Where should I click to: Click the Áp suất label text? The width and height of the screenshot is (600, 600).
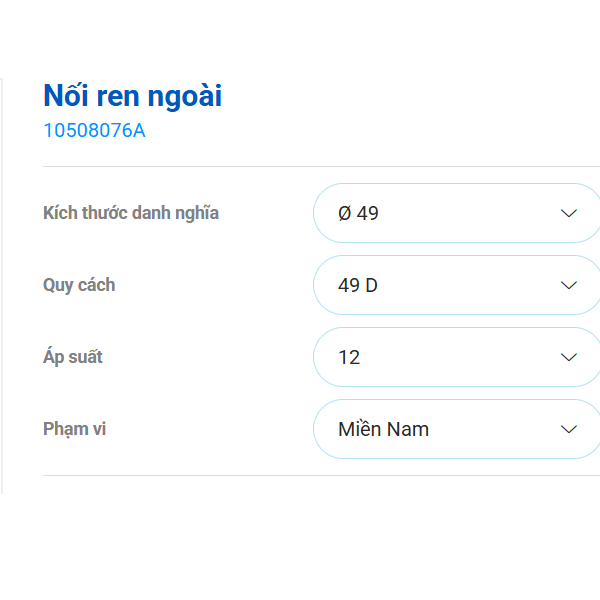[73, 357]
